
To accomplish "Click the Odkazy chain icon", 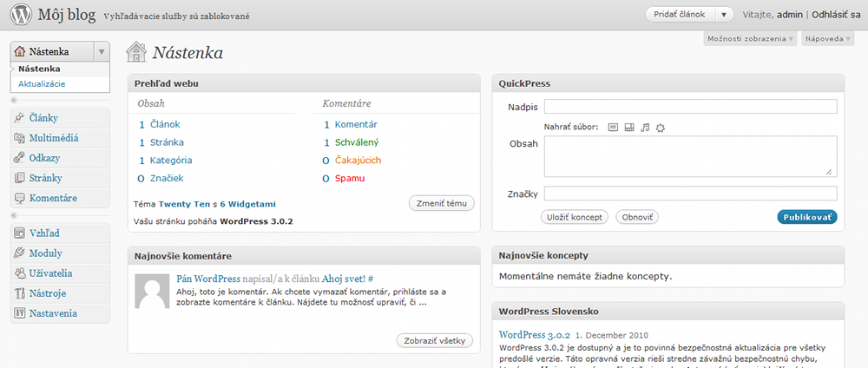I will (x=20, y=158).
